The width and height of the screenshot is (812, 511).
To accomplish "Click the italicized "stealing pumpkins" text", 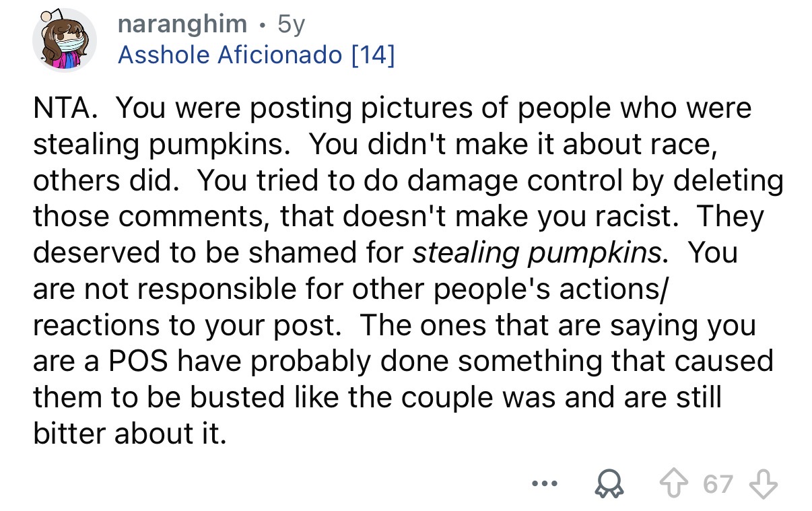I will [537, 253].
